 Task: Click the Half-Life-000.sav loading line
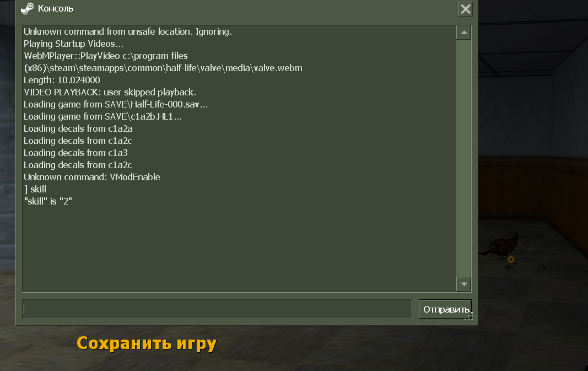tap(116, 104)
